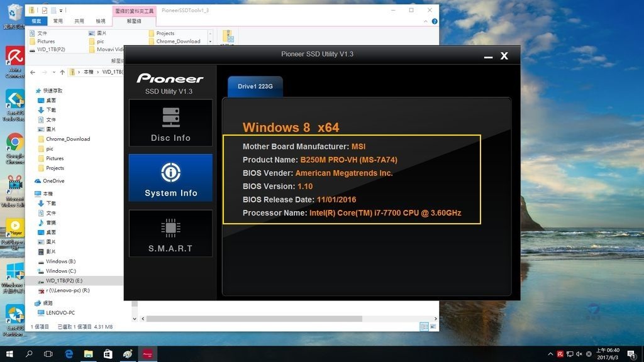Click horizontal scrollbar right arrow
The height and width of the screenshot is (362, 644).
(x=435, y=319)
